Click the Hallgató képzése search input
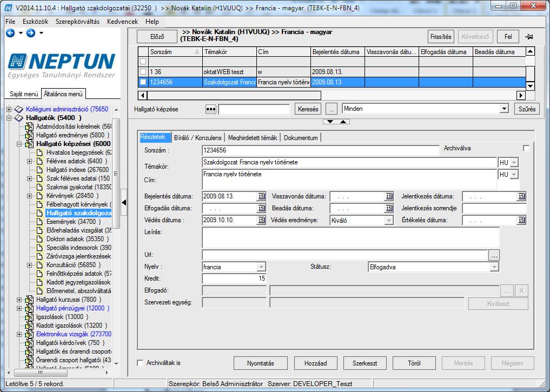 coord(254,109)
